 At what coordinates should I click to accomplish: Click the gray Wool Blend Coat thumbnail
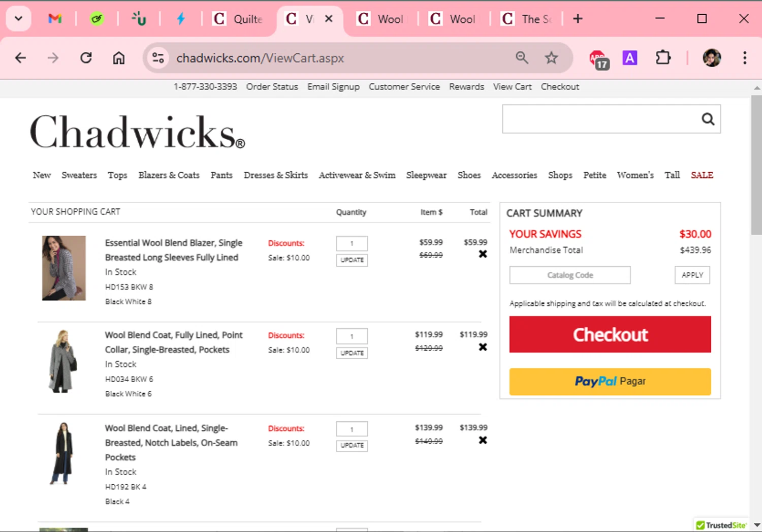(63, 361)
